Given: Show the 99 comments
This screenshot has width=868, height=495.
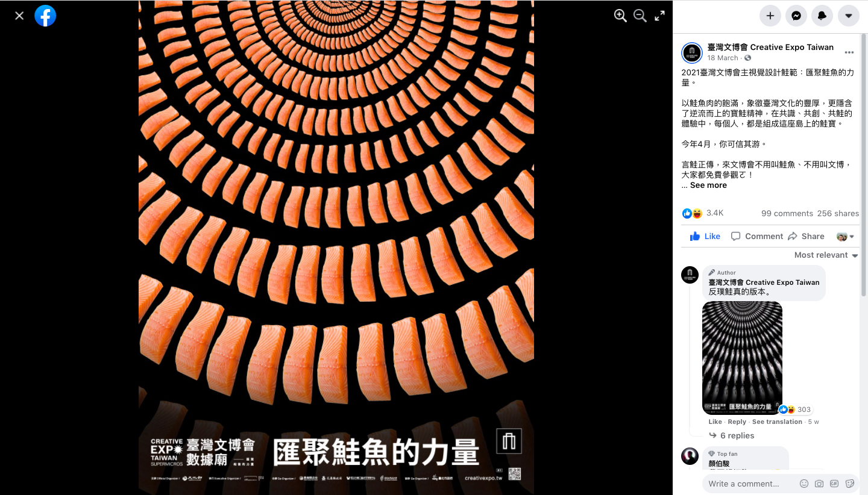Looking at the screenshot, I should pos(787,213).
